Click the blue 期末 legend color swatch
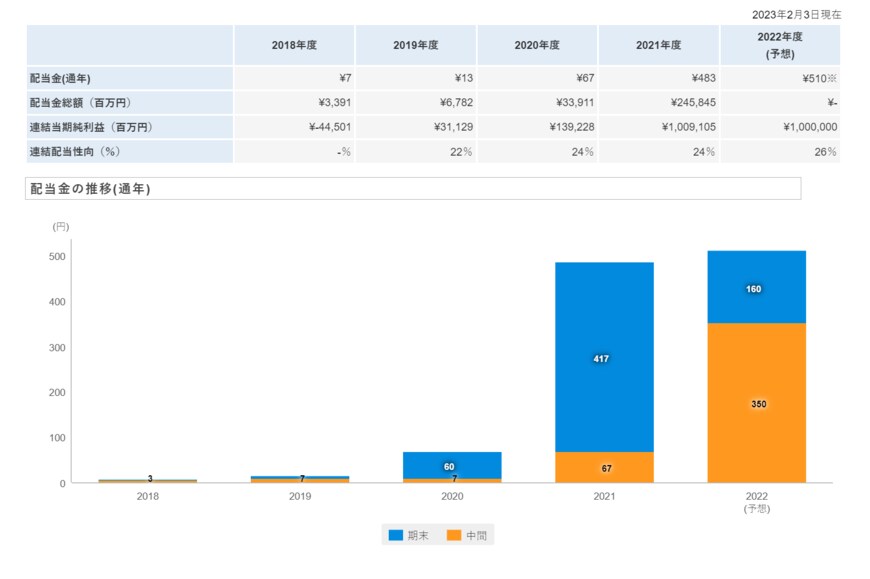 (396, 536)
